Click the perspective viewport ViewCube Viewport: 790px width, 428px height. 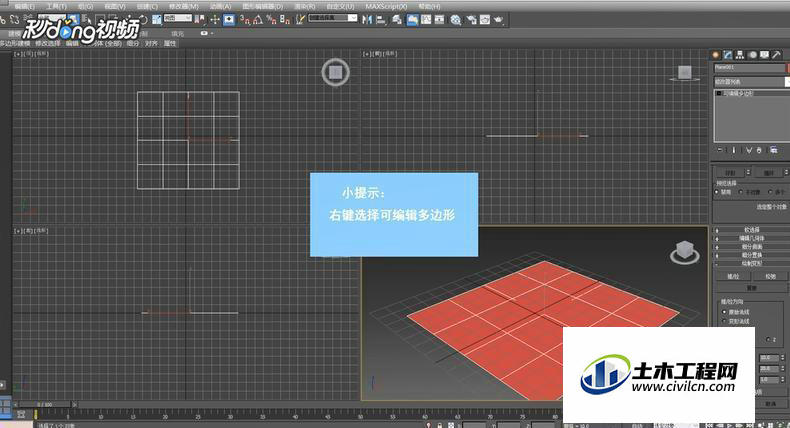pos(684,252)
